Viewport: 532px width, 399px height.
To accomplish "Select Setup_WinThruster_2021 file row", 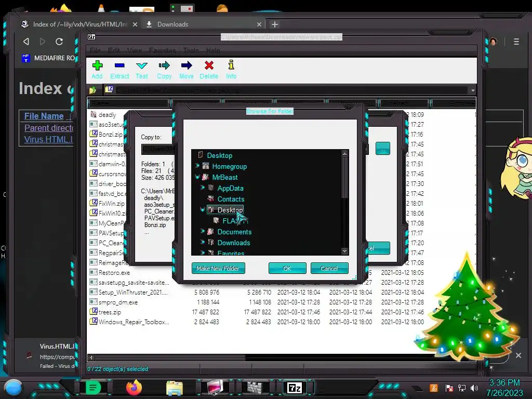I will point(133,292).
